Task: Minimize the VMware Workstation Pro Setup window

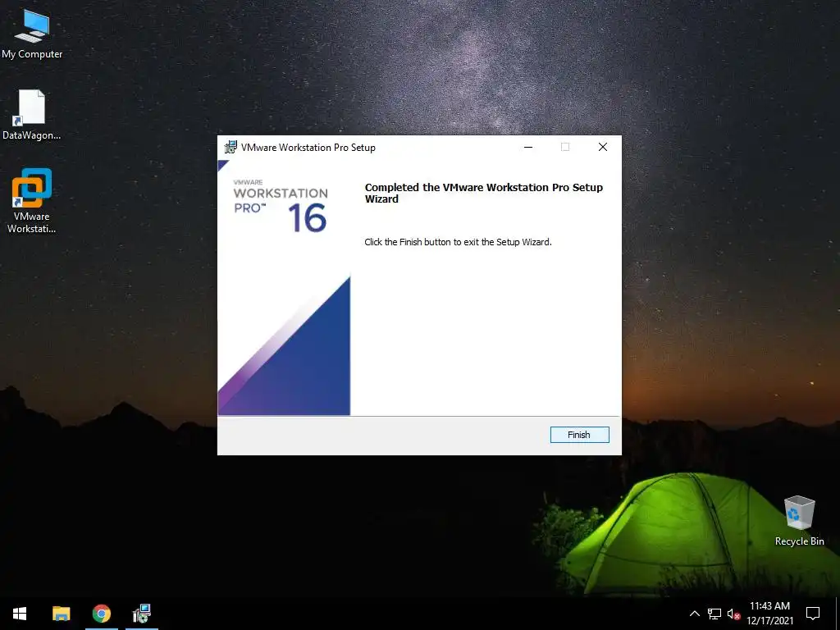Action: point(528,148)
